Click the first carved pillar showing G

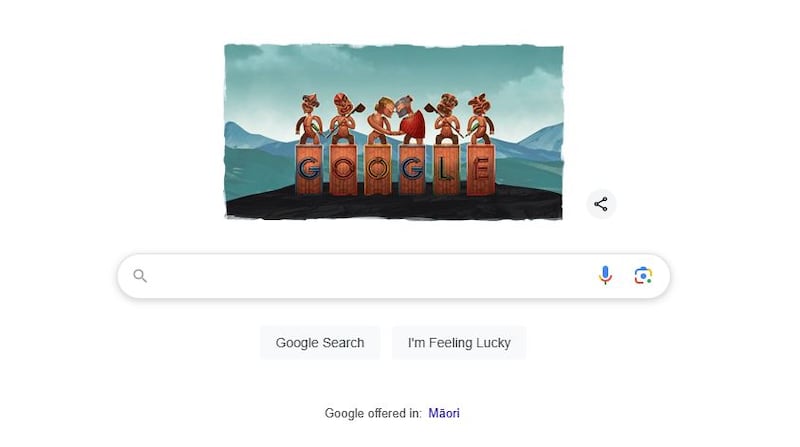pos(309,169)
